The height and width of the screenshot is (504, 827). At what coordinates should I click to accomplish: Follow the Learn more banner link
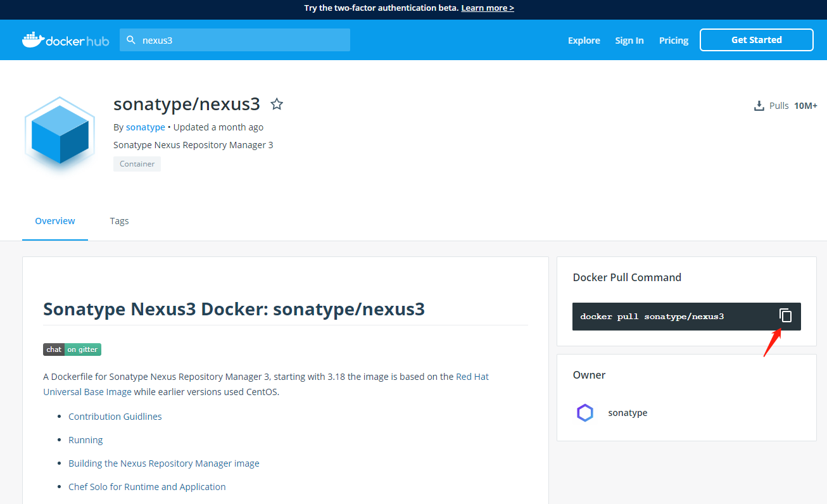click(487, 8)
